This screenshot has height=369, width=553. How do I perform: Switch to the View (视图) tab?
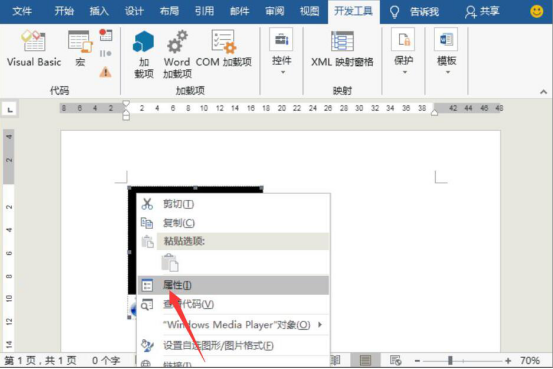(310, 12)
